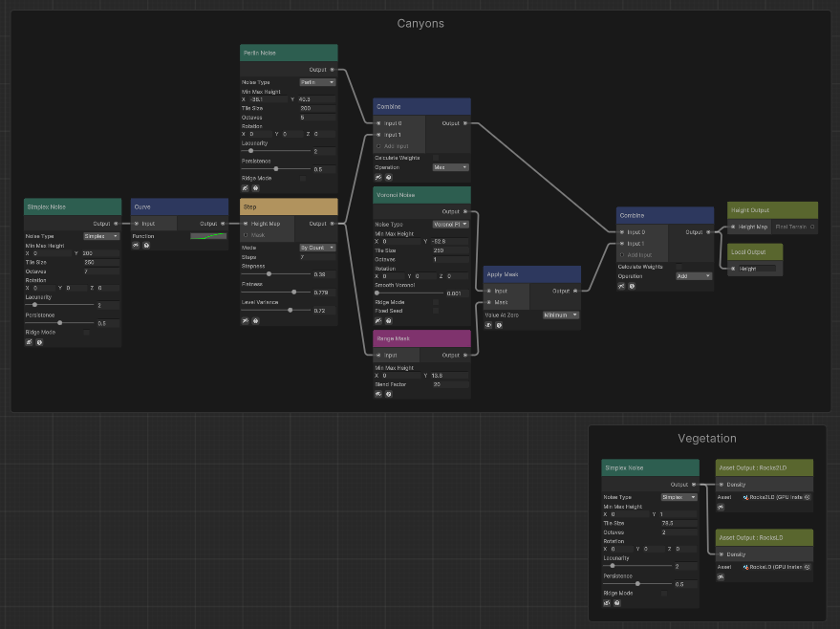Click the Height Map port on the Height Output node
840x629 pixels.
[x=733, y=228]
